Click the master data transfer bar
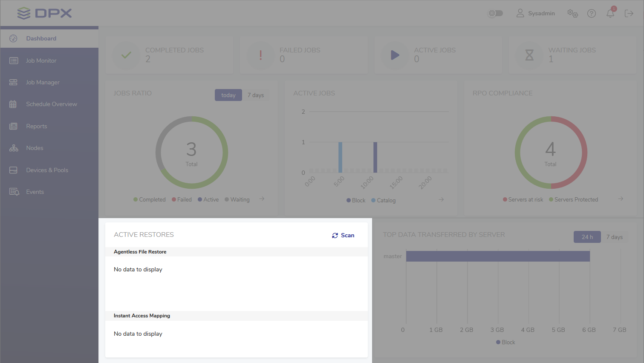 tap(497, 256)
